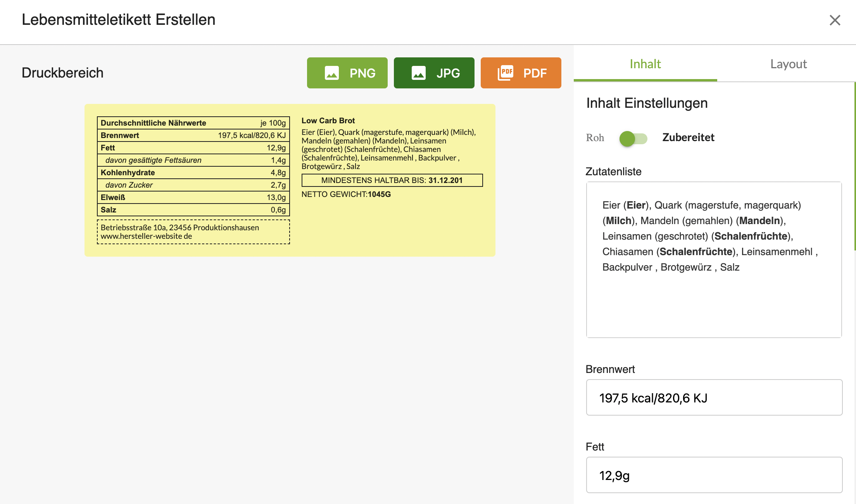Toggle the Roh/Zubereitet switch
Screen dimensions: 856x504
click(633, 138)
